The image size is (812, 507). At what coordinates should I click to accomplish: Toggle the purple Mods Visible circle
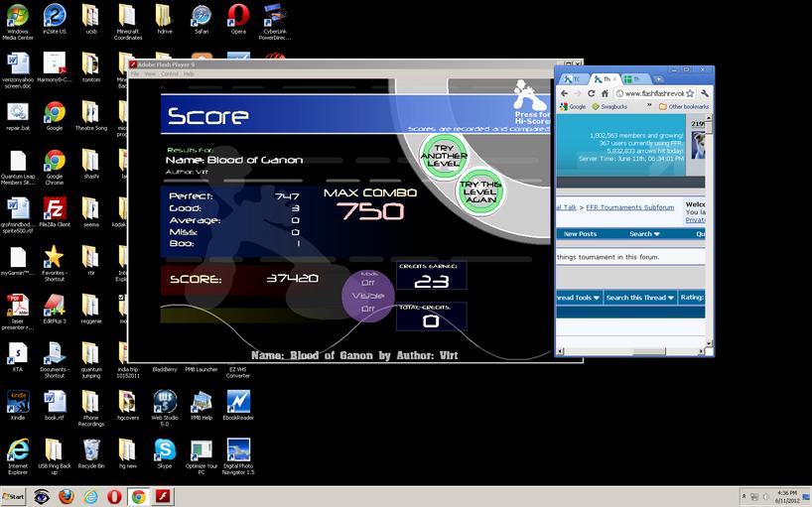coord(368,296)
